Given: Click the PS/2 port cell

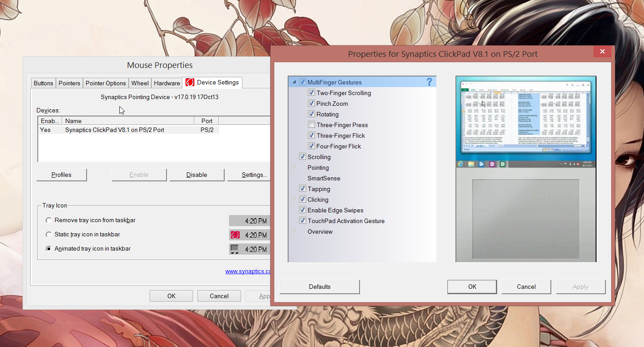Looking at the screenshot, I should point(207,130).
